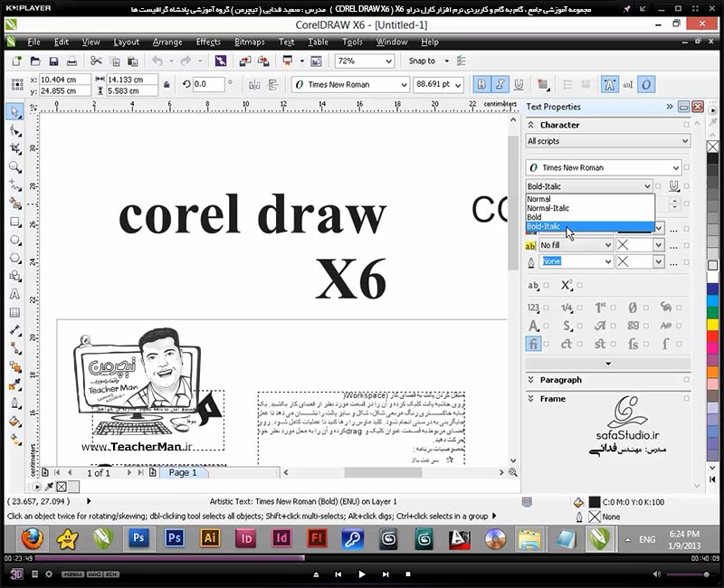Seek on the KMPlayer progress bar
Screen dimensions: 724x588
tap(361, 558)
